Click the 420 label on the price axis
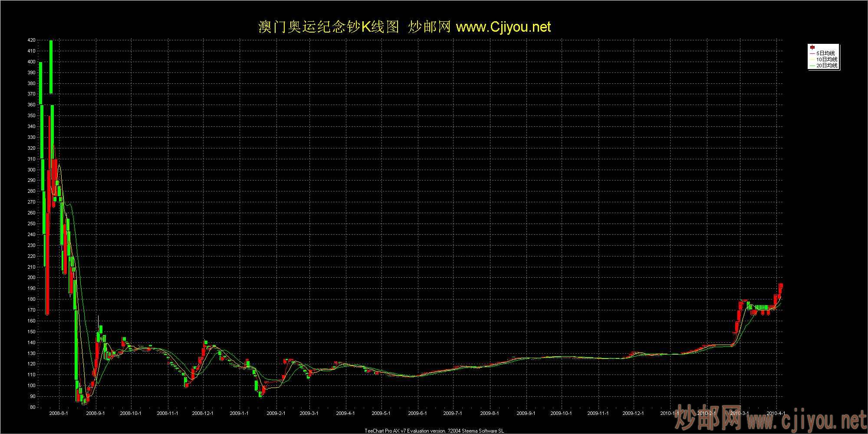 click(x=31, y=40)
